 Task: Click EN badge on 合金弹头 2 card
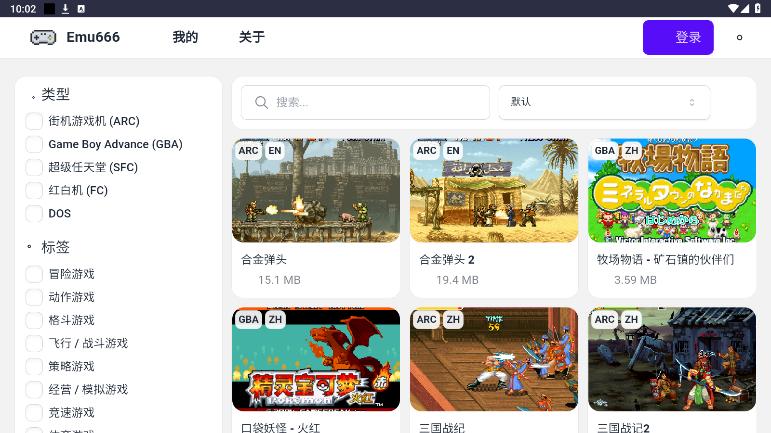[x=453, y=150]
